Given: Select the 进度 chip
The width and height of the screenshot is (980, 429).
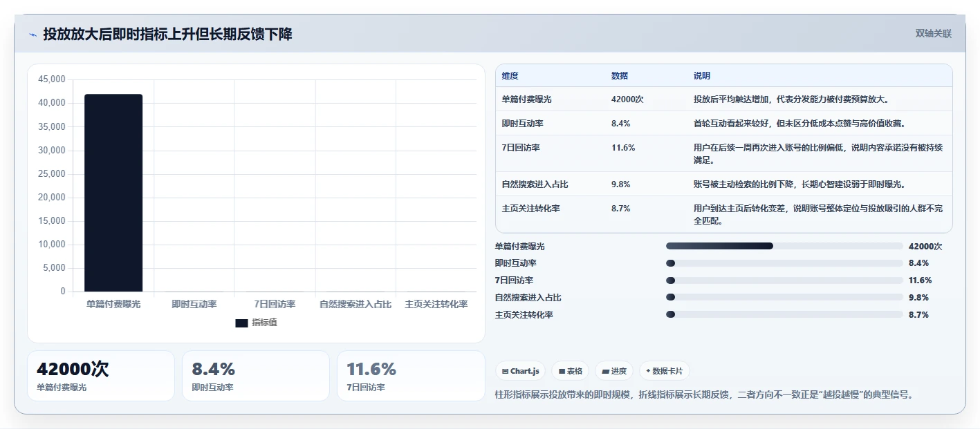Looking at the screenshot, I should click(x=614, y=371).
